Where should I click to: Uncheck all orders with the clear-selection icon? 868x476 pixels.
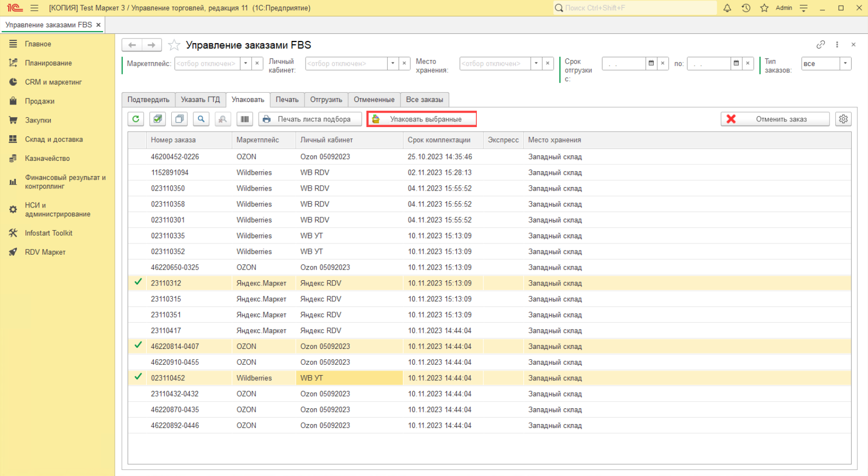tap(179, 119)
